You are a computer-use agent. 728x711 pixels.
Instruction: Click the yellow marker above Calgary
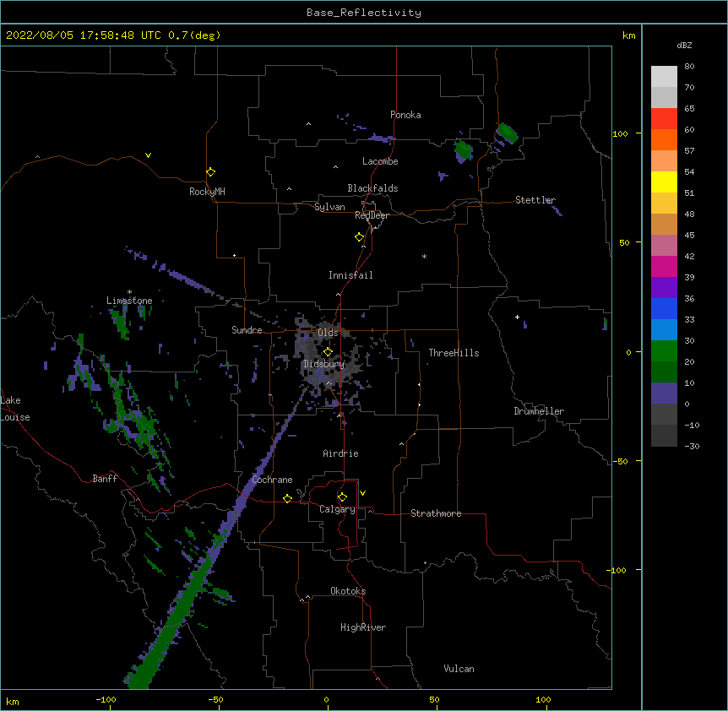342,497
